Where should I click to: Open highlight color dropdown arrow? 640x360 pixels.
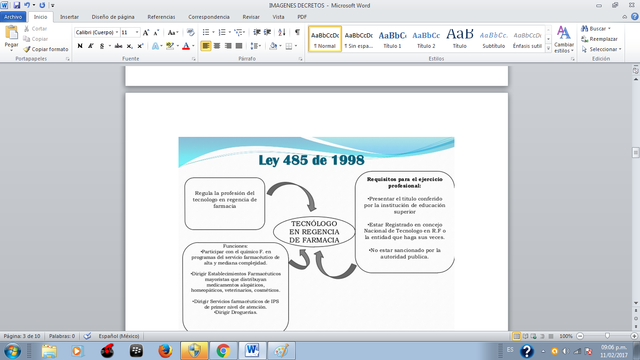[178, 46]
